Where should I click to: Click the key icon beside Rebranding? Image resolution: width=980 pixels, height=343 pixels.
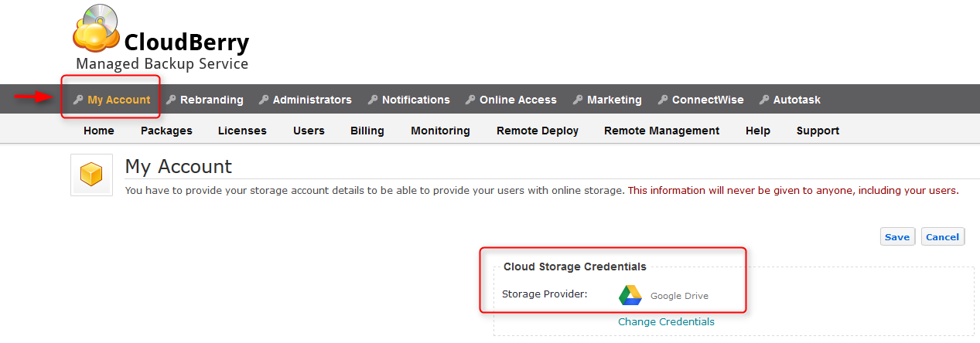171,100
